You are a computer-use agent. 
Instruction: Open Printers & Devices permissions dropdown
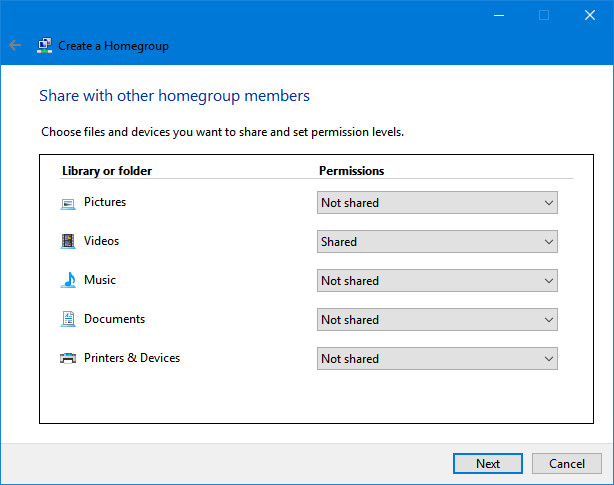tap(437, 359)
